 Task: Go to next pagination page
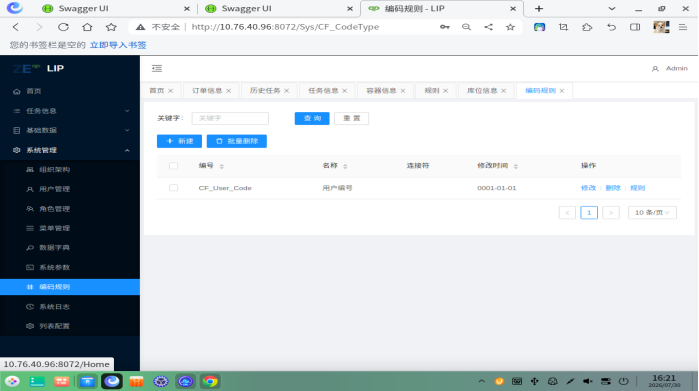pos(611,213)
